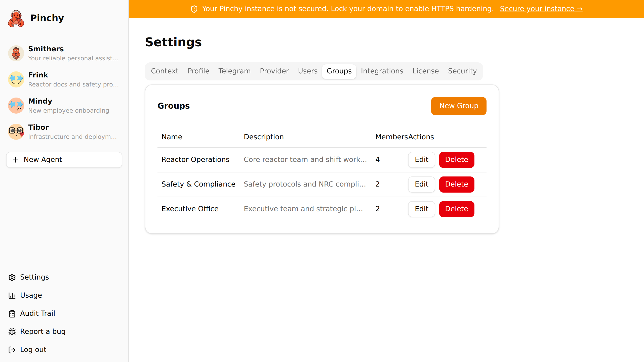Viewport: 644px width, 362px height.
Task: Click the Safety & Compliance name cell
Action: tap(198, 184)
